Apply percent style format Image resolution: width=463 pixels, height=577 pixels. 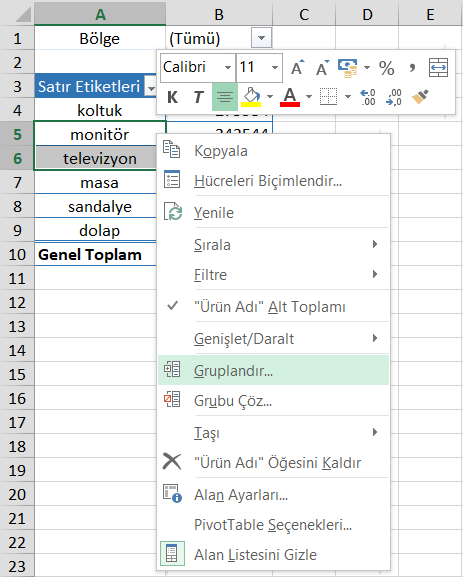[x=386, y=68]
